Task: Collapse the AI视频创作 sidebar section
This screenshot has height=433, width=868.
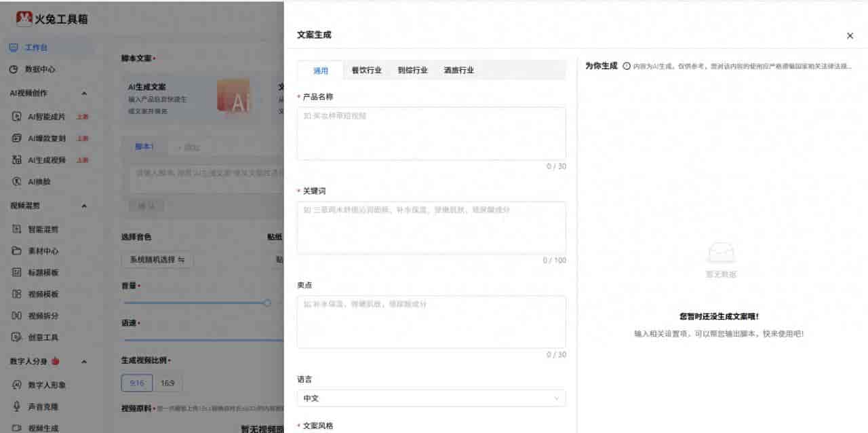Action: click(x=84, y=94)
